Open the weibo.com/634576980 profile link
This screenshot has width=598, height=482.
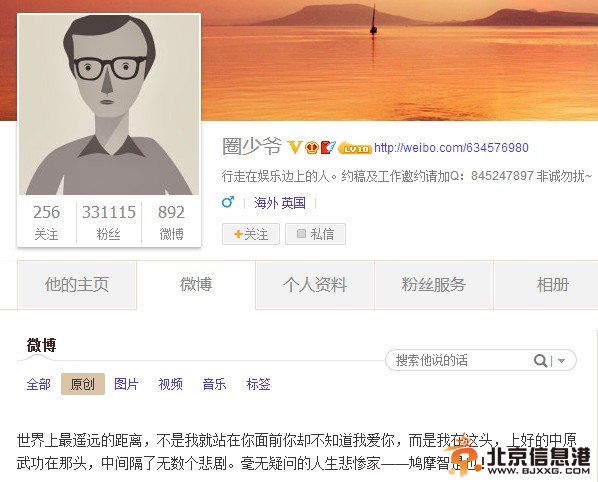(451, 148)
